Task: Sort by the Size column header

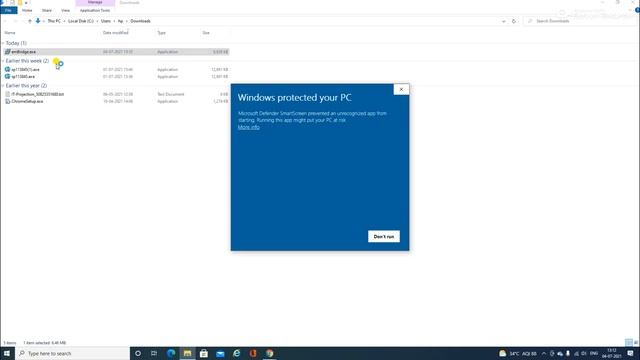Action: point(206,33)
